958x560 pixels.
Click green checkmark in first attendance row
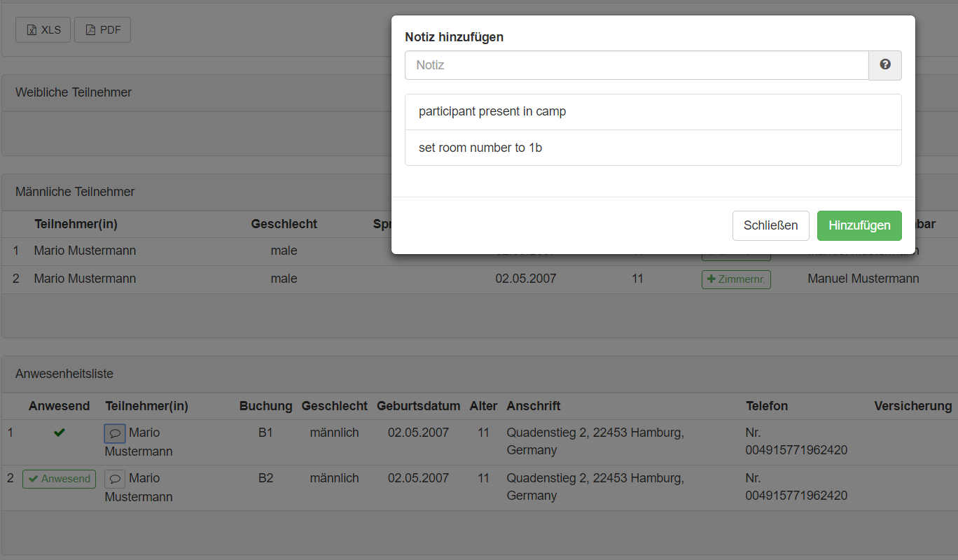(x=60, y=433)
